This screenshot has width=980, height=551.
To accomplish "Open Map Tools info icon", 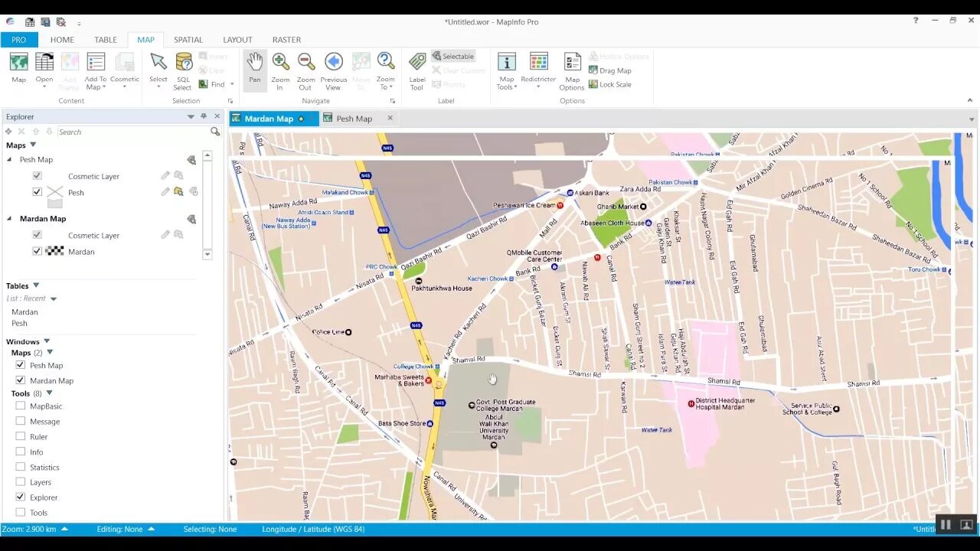I will pos(507,62).
